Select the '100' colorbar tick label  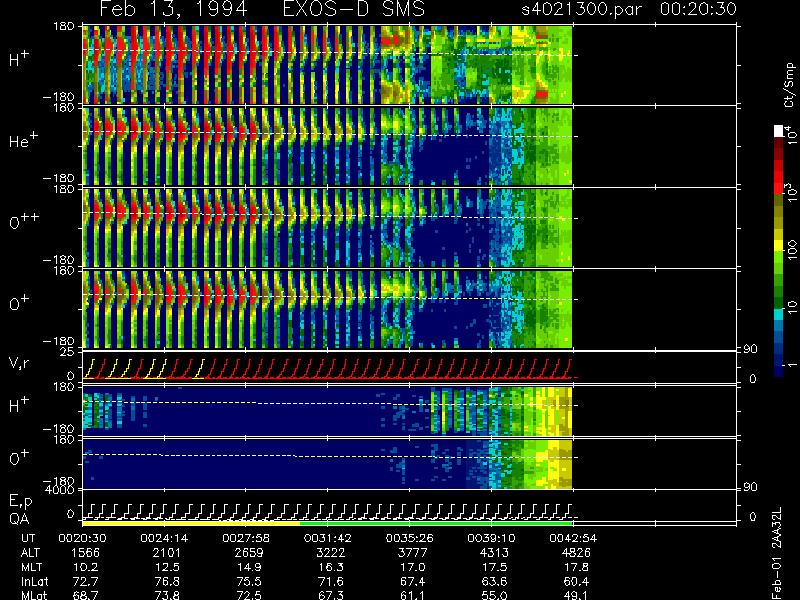click(x=792, y=251)
